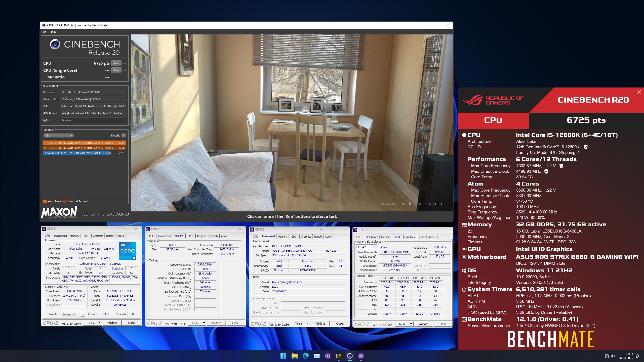Select ranking row 6C/12T scoring 5424
Screen dimensions: 644x362
[84, 153]
